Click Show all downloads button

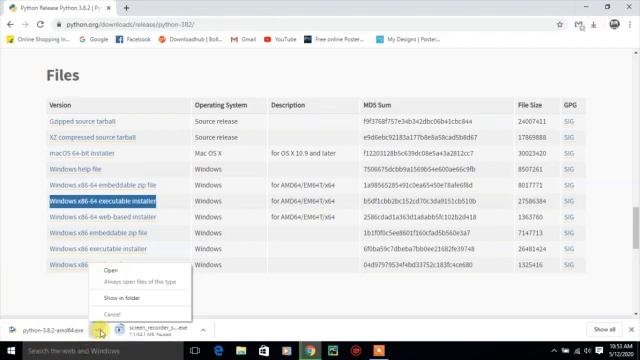pos(604,329)
